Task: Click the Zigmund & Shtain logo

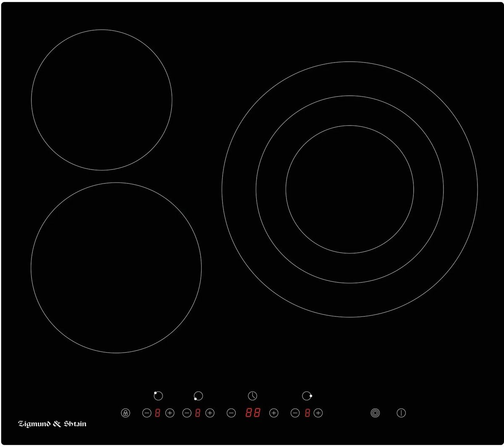Action: [52, 424]
